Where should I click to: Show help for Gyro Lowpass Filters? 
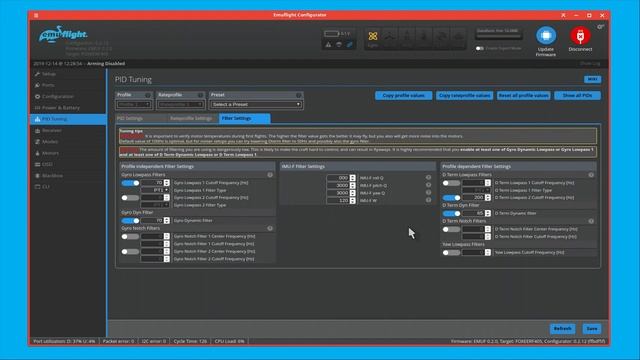[x=270, y=175]
